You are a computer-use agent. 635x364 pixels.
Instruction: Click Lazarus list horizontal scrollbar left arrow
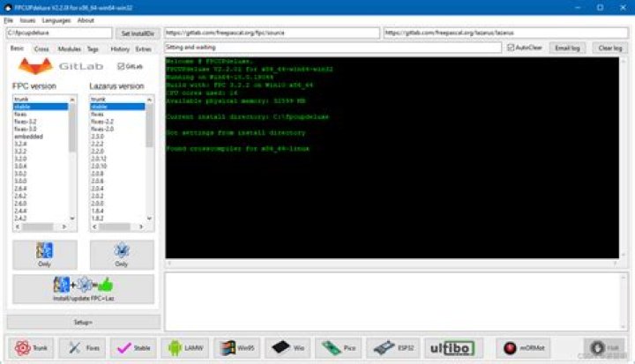tap(94, 227)
